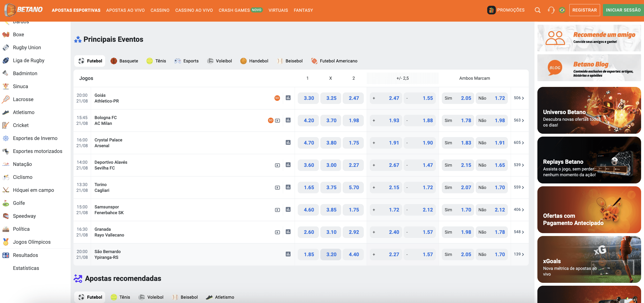The width and height of the screenshot is (644, 303).
Task: Select Esportes de Inverno in sidebar
Action: pyautogui.click(x=35, y=138)
